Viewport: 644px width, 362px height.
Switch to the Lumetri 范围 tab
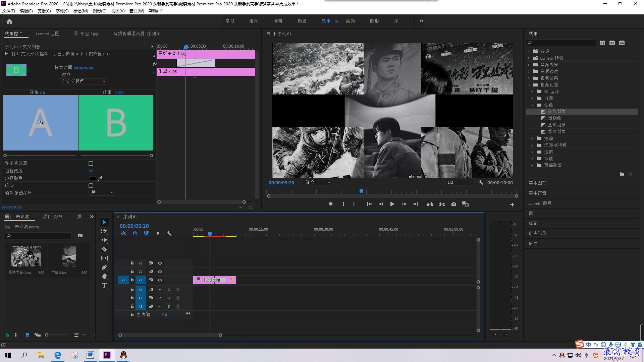(x=48, y=34)
